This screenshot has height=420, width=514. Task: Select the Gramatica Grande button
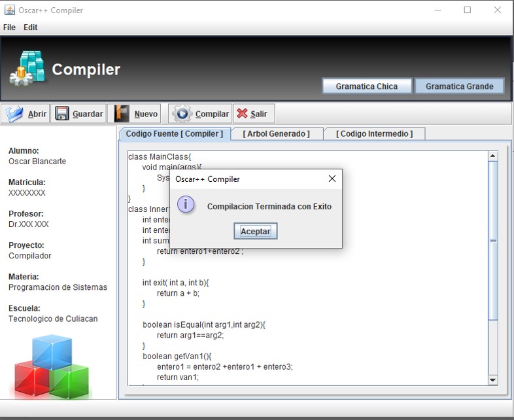click(x=459, y=86)
